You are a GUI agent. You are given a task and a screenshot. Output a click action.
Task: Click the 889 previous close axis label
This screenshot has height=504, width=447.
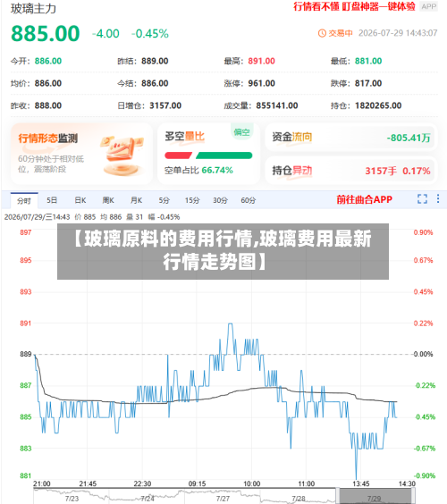coord(26,354)
